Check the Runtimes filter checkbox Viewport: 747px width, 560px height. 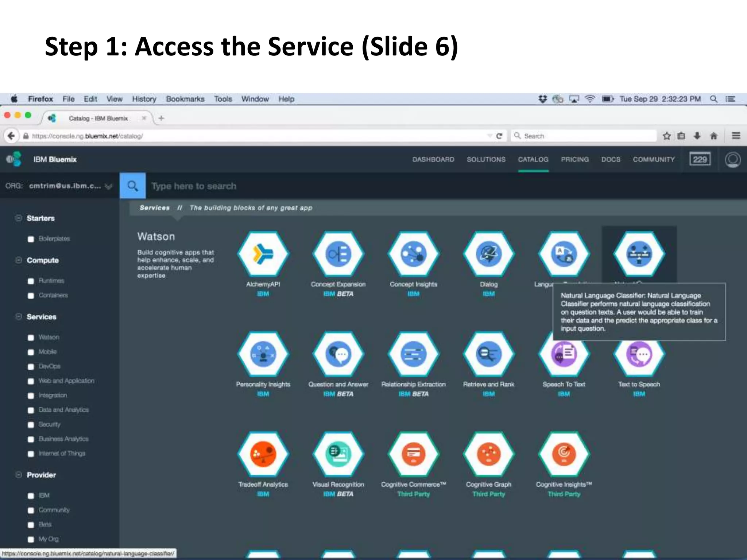[x=31, y=281]
